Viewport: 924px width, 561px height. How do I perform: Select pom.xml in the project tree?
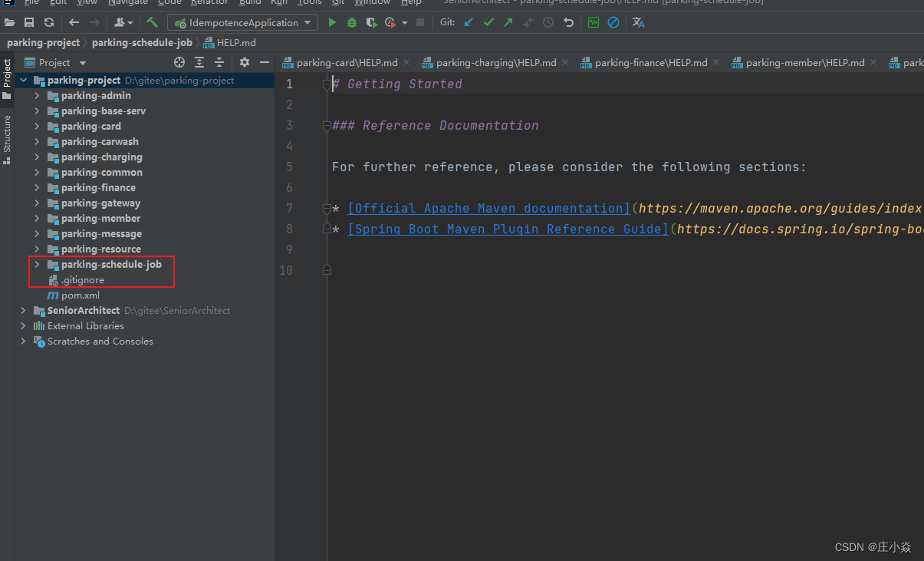pos(81,295)
